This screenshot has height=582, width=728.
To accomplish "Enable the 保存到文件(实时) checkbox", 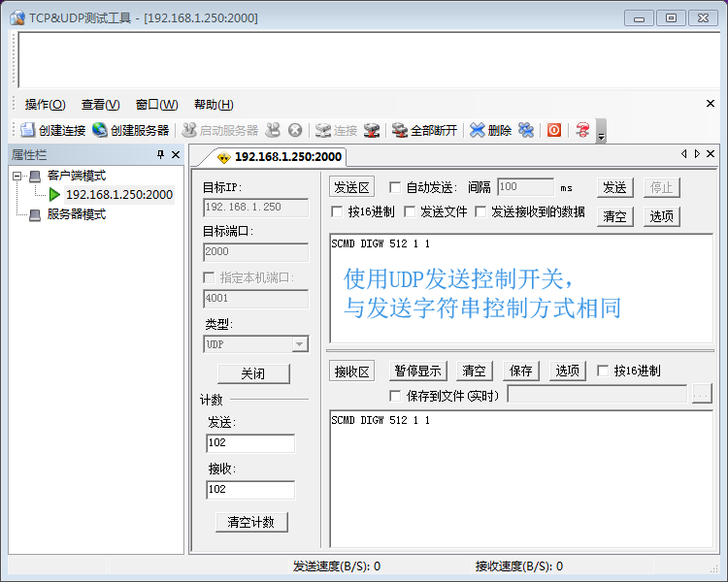I will (x=395, y=396).
